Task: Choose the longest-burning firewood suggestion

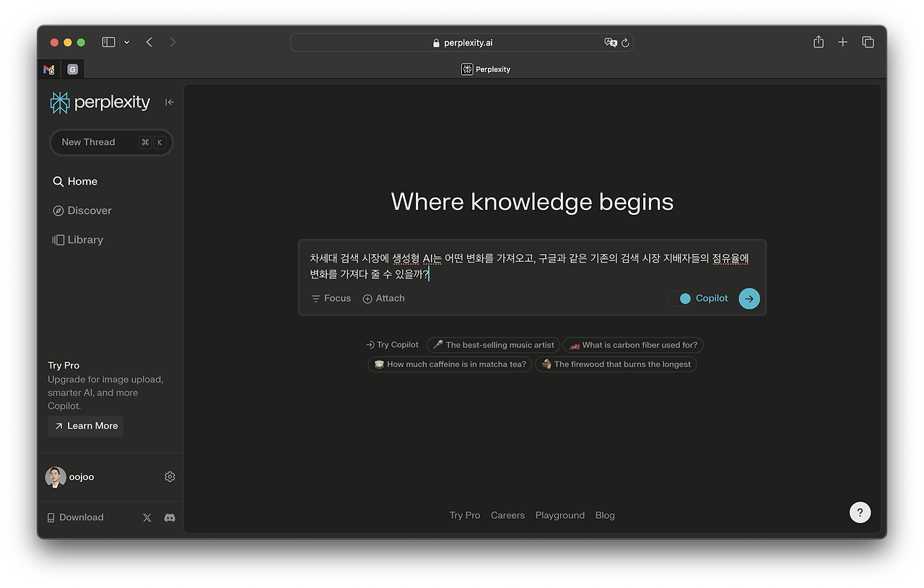Action: (x=616, y=364)
